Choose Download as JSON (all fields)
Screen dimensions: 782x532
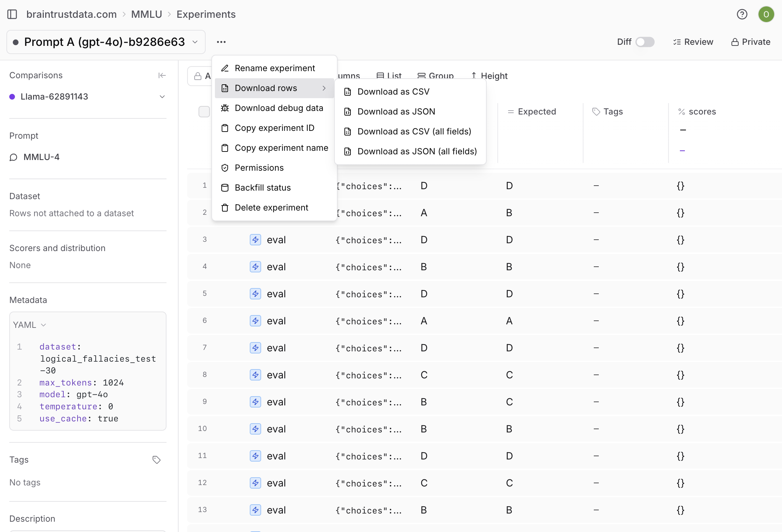[x=417, y=151]
